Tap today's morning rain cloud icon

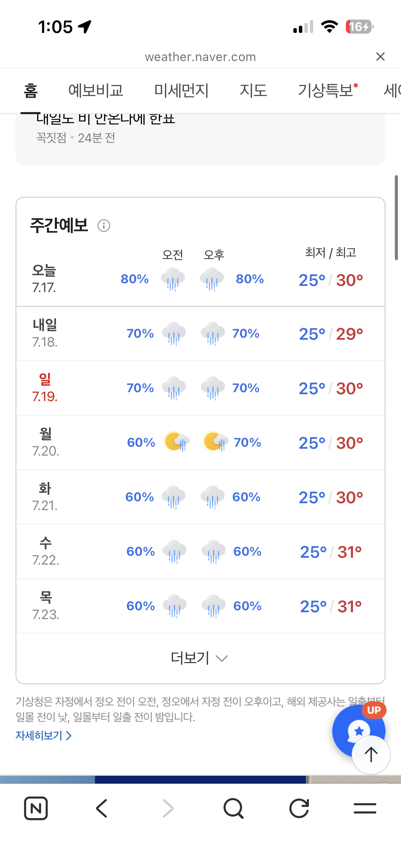click(173, 279)
